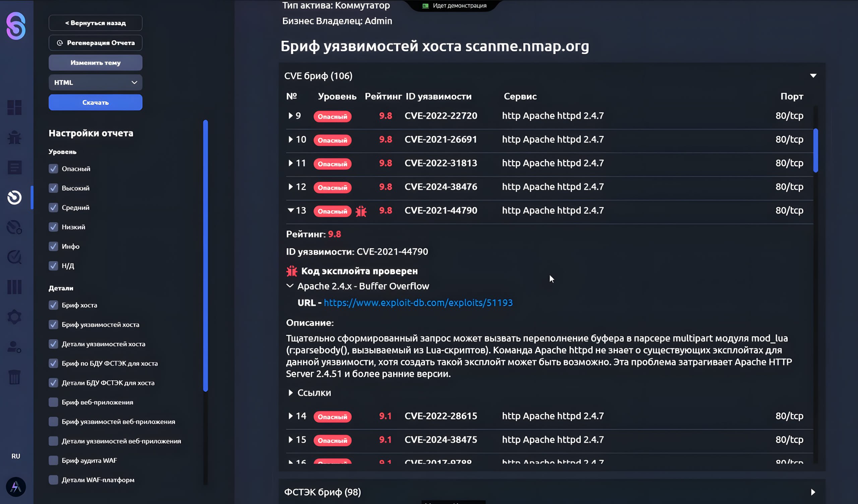Expand the Ссылки disclosure triangle
This screenshot has height=504, width=858.
point(291,393)
